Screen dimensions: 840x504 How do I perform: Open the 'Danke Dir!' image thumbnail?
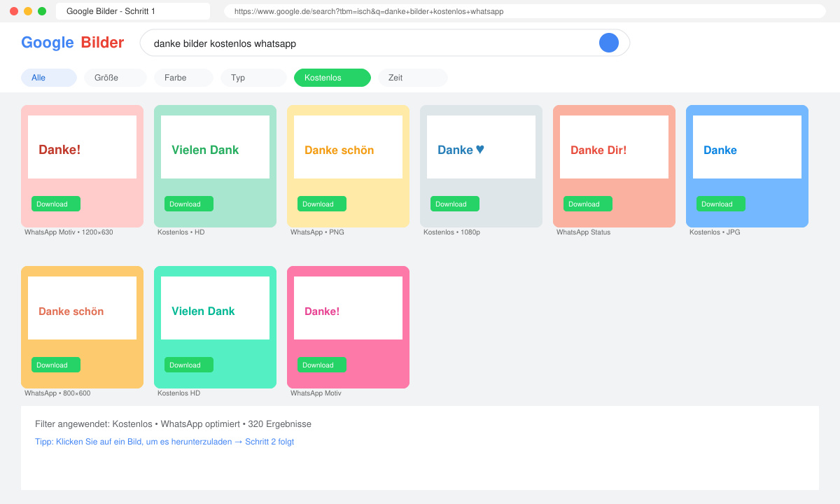pyautogui.click(x=614, y=147)
